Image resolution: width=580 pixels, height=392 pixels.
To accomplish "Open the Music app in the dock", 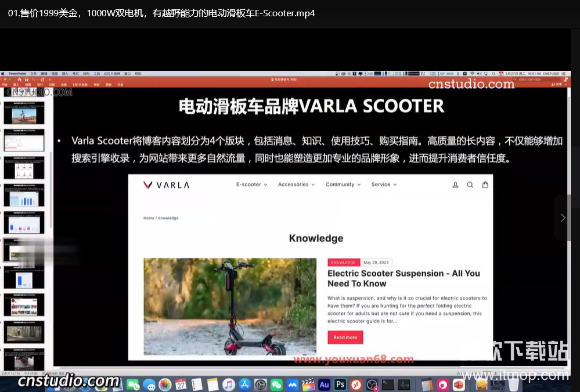I will click(x=228, y=385).
